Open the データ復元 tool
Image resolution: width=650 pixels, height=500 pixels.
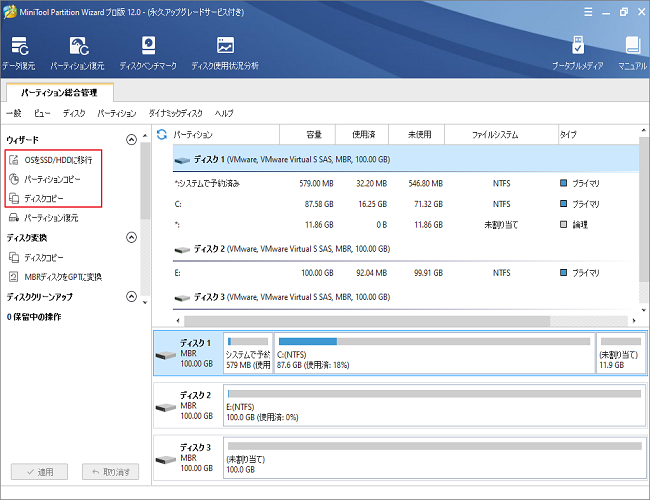pyautogui.click(x=19, y=53)
